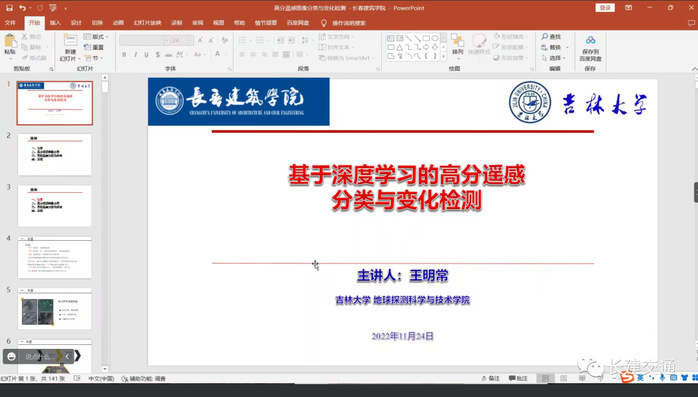Click the Undo arrow icon
The width and height of the screenshot is (698, 397).
(x=23, y=8)
